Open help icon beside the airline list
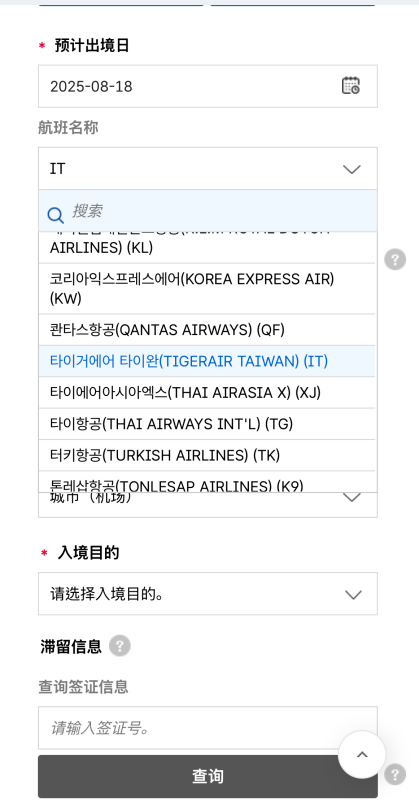Viewport: 419px width, 800px height. [x=395, y=260]
